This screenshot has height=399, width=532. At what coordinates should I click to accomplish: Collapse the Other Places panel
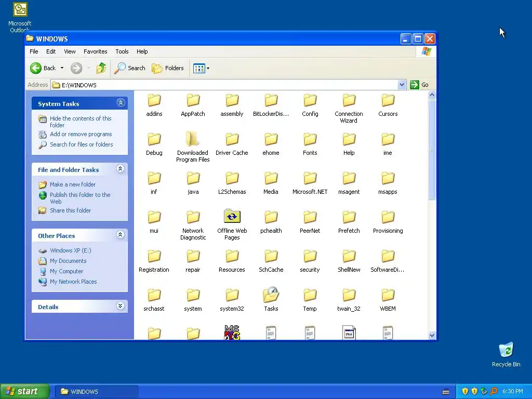tap(120, 234)
